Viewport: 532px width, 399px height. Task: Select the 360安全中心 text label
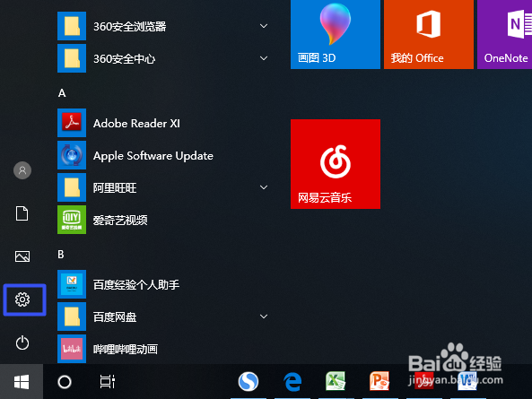(125, 59)
